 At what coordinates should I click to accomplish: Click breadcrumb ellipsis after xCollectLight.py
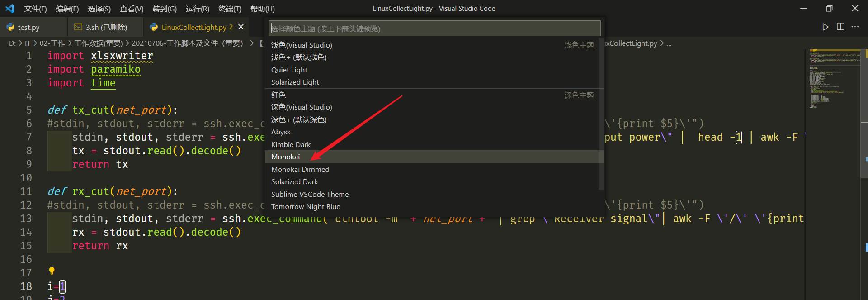click(x=669, y=43)
